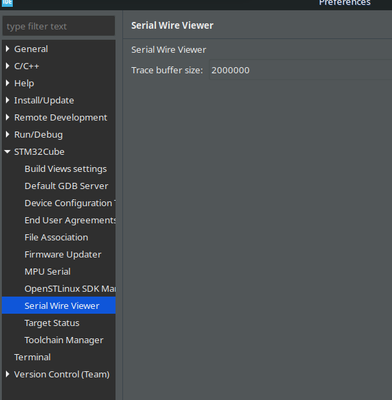
Task: Select Target Status preferences
Action: click(52, 323)
